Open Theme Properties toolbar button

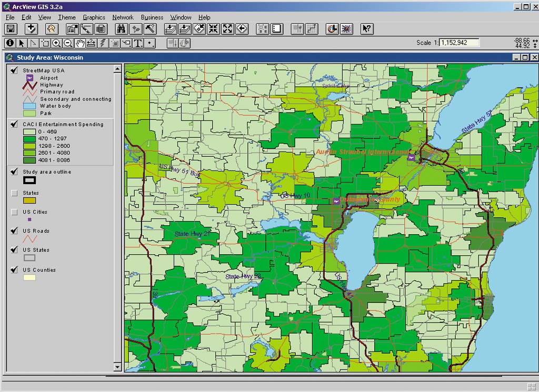click(x=72, y=29)
